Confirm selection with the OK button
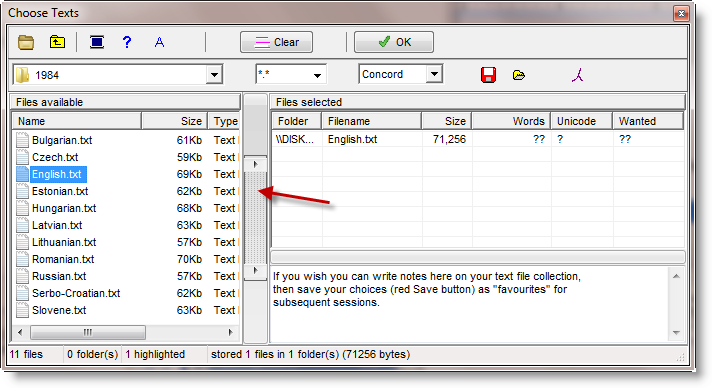Screen dimensions: 712x388 (x=394, y=42)
